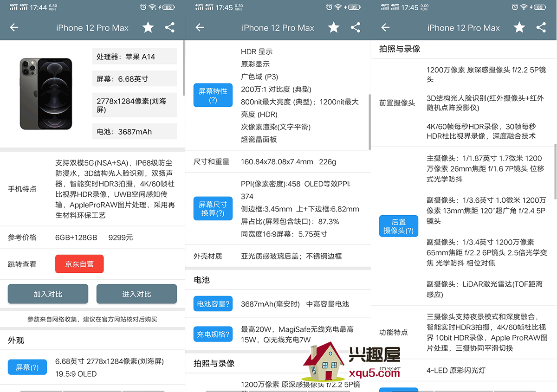Click the right screen's scrollbar thumb

coord(556,172)
